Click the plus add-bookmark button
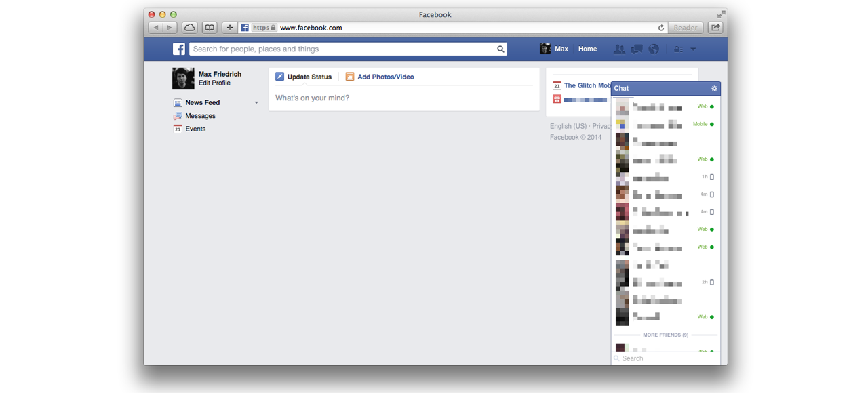 229,28
